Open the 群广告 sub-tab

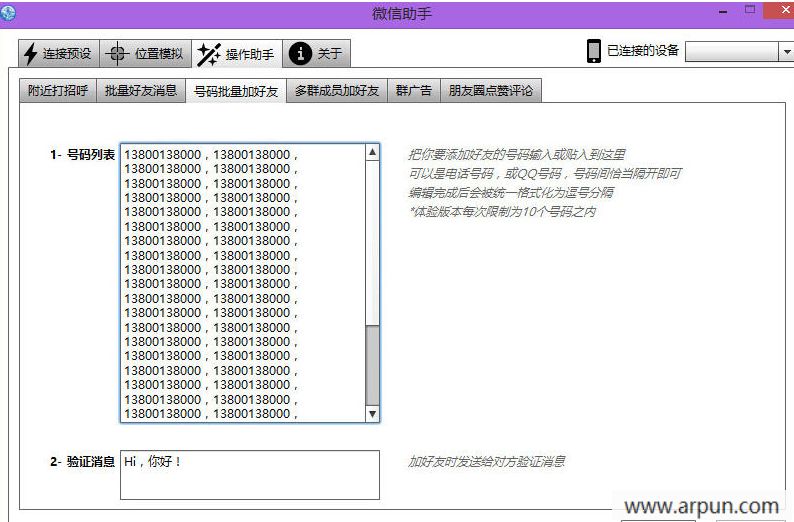[x=414, y=91]
